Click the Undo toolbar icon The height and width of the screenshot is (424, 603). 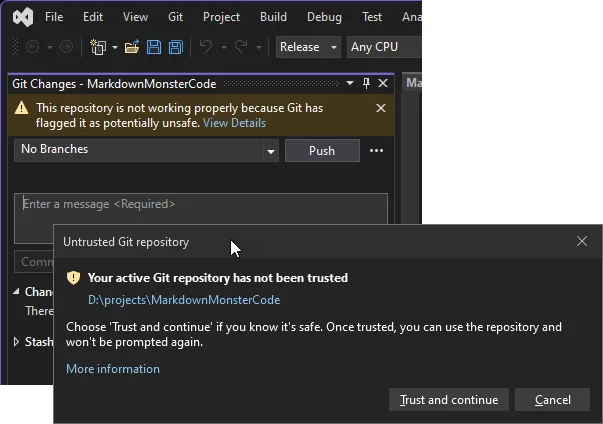206,47
